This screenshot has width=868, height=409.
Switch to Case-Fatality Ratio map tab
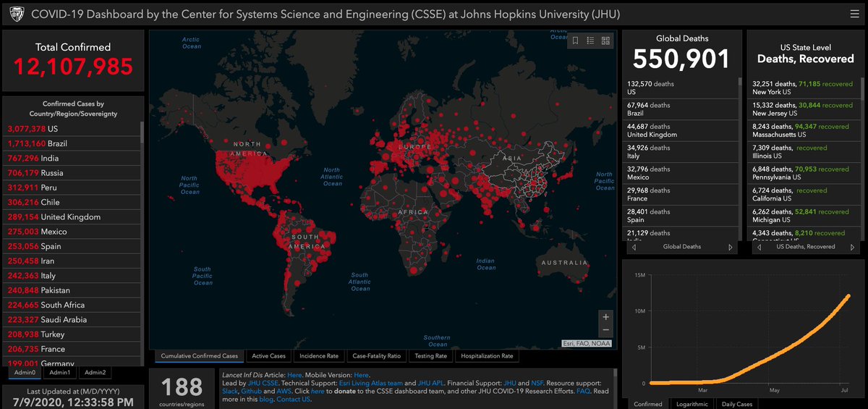376,356
